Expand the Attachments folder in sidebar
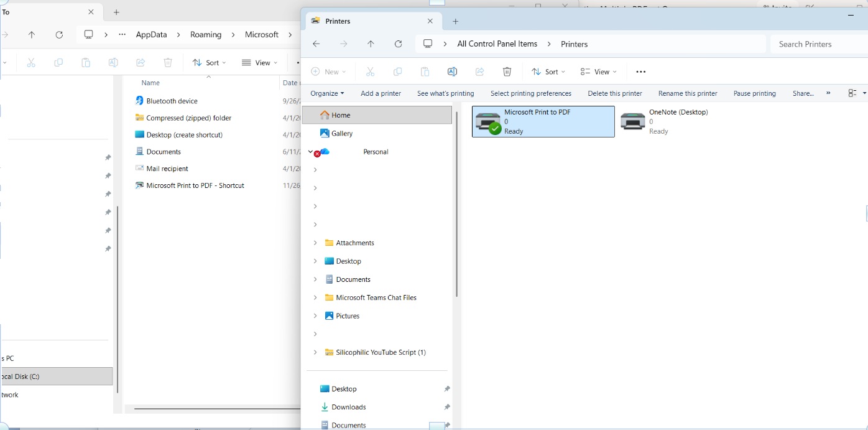This screenshot has width=868, height=430. click(315, 243)
